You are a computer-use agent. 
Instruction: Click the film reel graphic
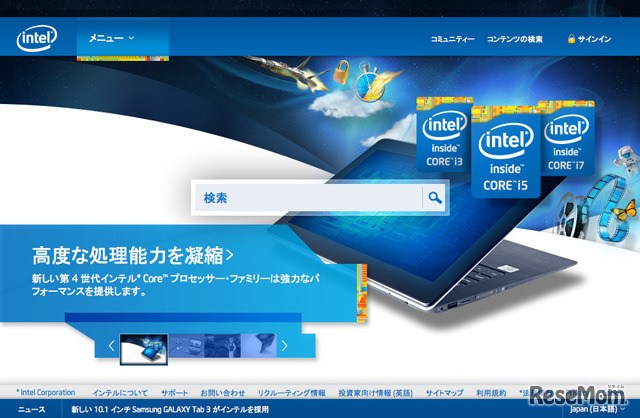(x=571, y=215)
